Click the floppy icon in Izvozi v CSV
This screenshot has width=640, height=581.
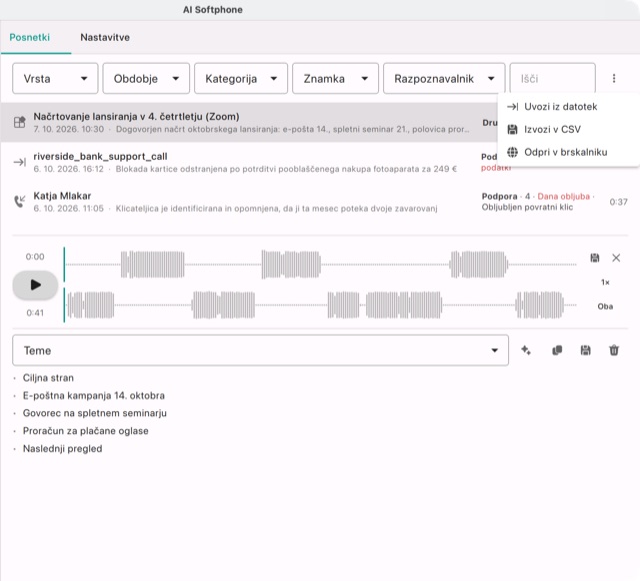(x=512, y=129)
